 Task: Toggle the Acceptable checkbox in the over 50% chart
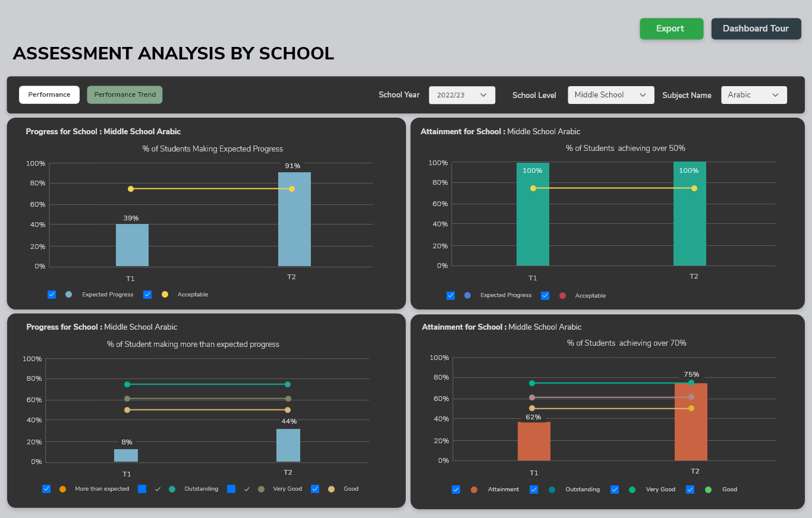coord(545,295)
